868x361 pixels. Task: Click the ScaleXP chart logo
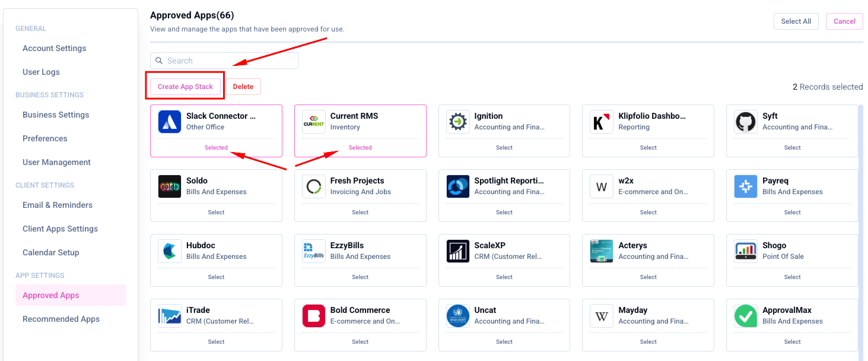(x=458, y=251)
